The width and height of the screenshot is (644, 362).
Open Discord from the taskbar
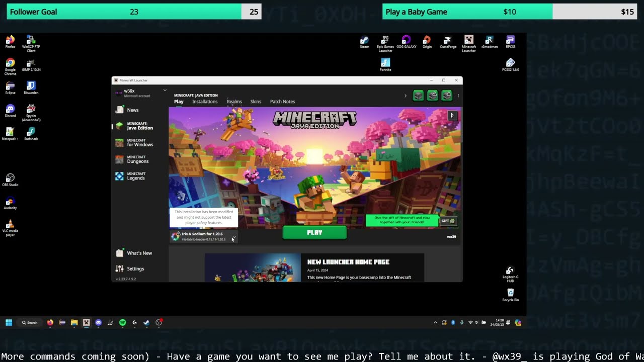tap(98, 323)
